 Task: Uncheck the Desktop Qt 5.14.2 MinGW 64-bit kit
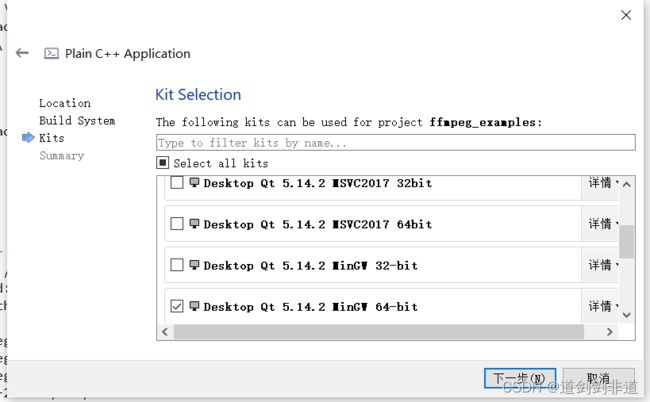[x=177, y=306]
